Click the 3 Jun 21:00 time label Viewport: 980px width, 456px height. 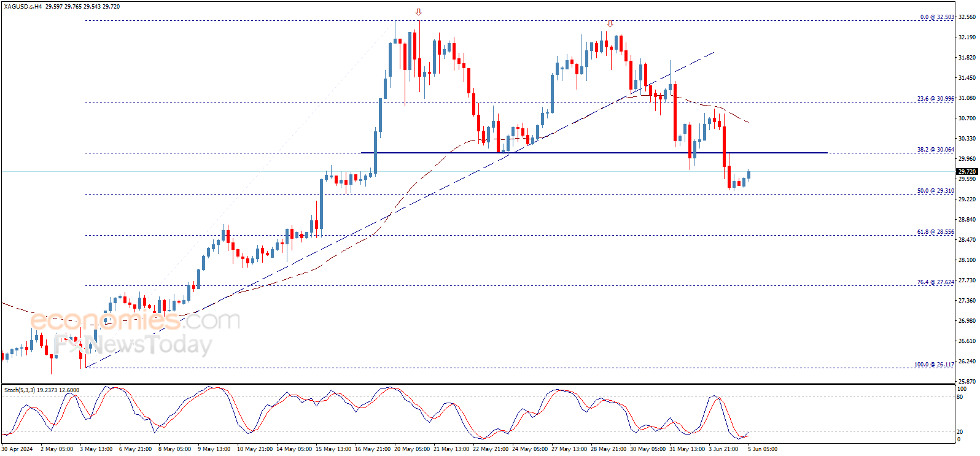click(x=725, y=449)
